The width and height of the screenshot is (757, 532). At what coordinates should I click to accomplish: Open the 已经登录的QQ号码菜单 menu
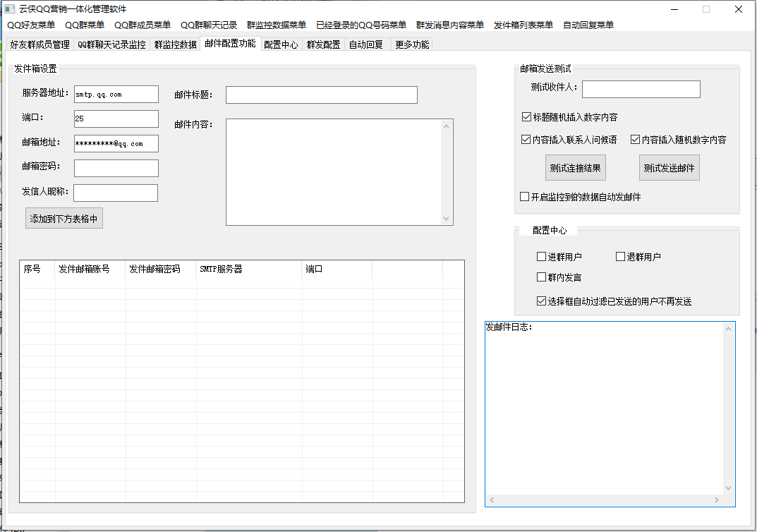click(x=361, y=25)
